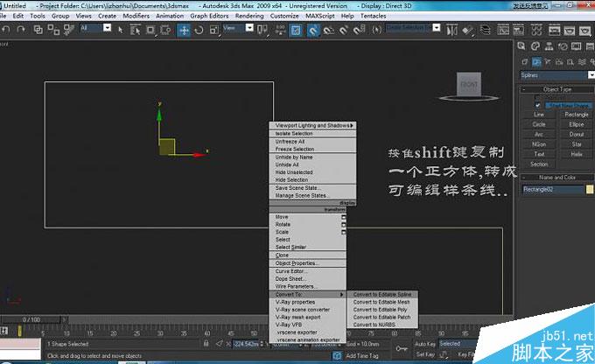Click the Line shape button
The height and width of the screenshot is (364, 595).
[x=539, y=115]
